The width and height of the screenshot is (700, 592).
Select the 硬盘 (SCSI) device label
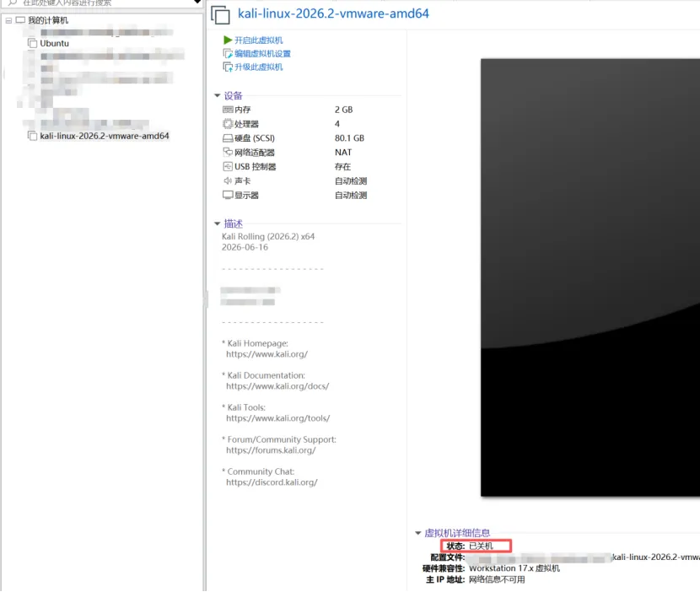[255, 138]
